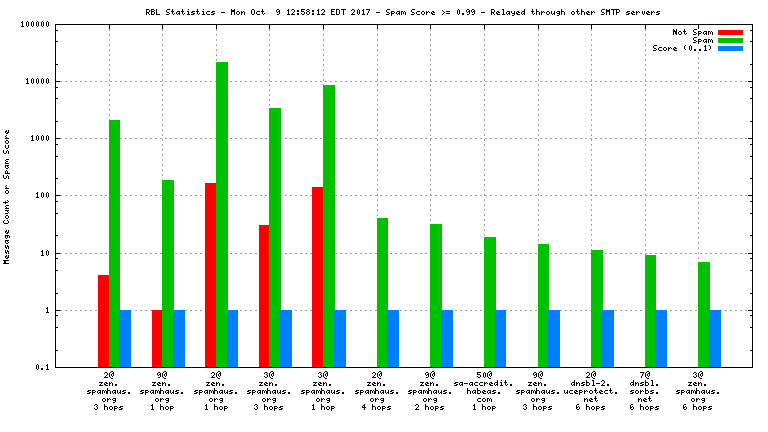This screenshot has width=768, height=432.
Task: Click the leftmost red Not Spam bar
Action: tap(103, 321)
